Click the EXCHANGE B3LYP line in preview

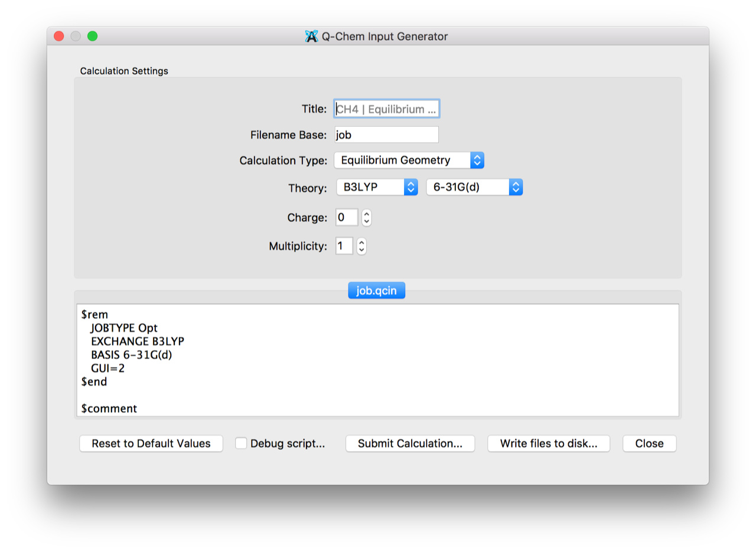138,341
